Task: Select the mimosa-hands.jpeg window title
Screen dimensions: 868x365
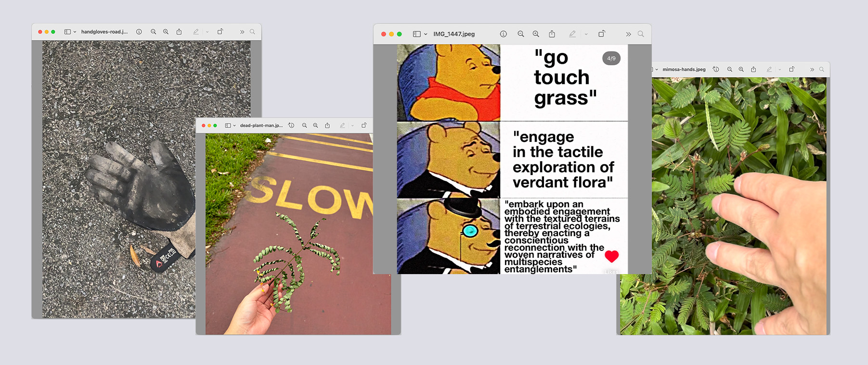Action: (684, 70)
